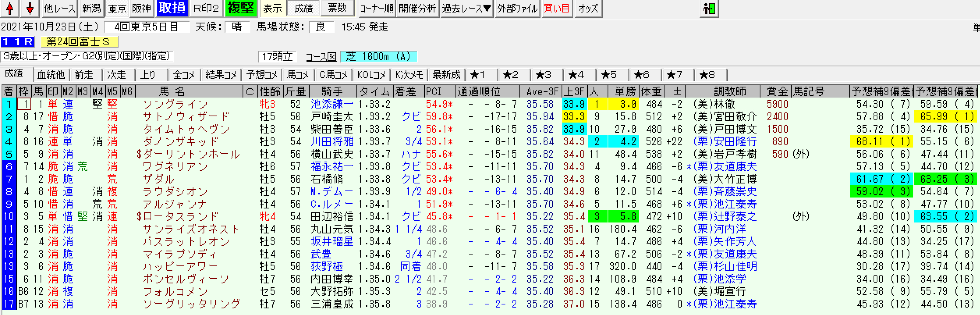Click finishing position 1 row cell
Viewport: 980px width, 315px height.
(9, 104)
